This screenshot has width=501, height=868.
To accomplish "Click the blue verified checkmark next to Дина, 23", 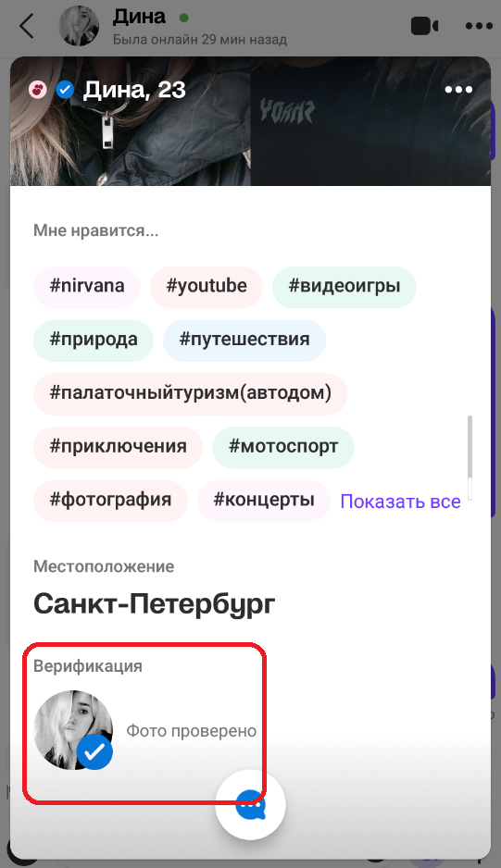I will pos(66,89).
